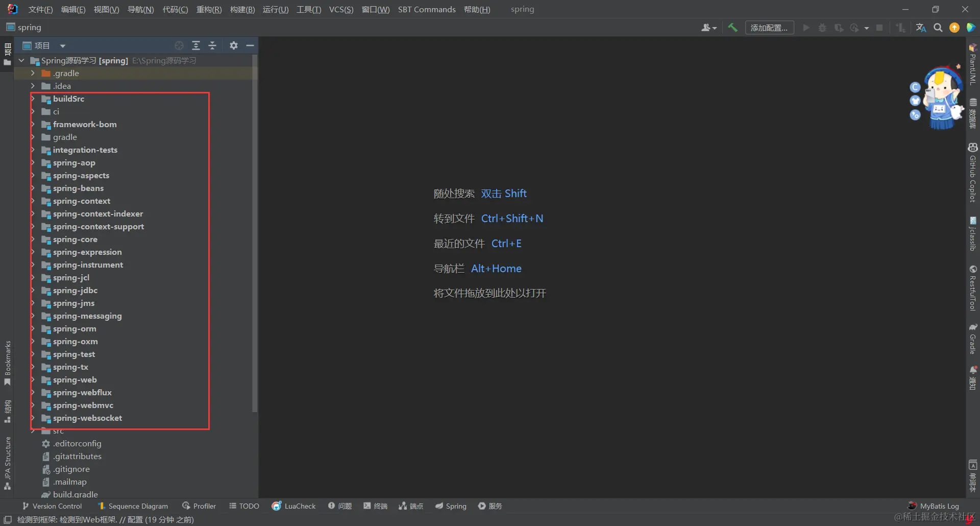The width and height of the screenshot is (980, 526).
Task: Open the TODO tool window
Action: [x=244, y=506]
